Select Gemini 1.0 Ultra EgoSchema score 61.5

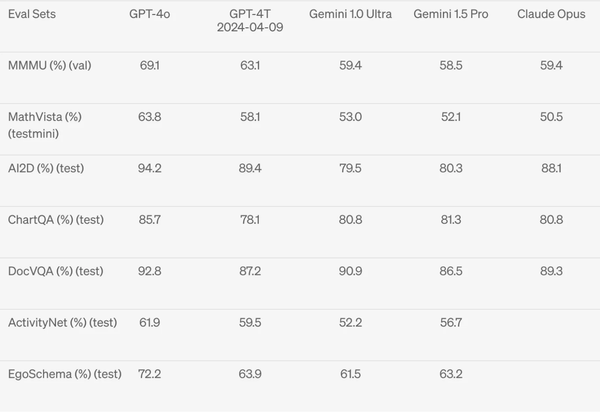(350, 374)
